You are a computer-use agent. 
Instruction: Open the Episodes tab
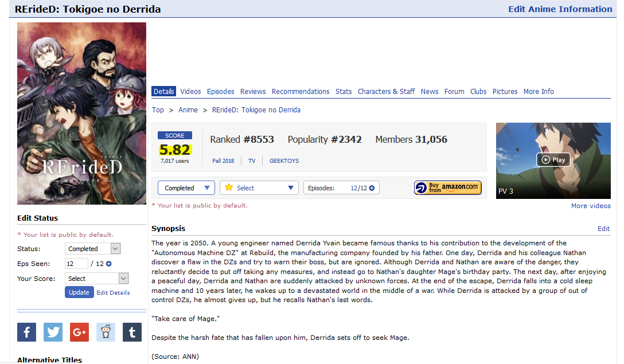(x=220, y=92)
